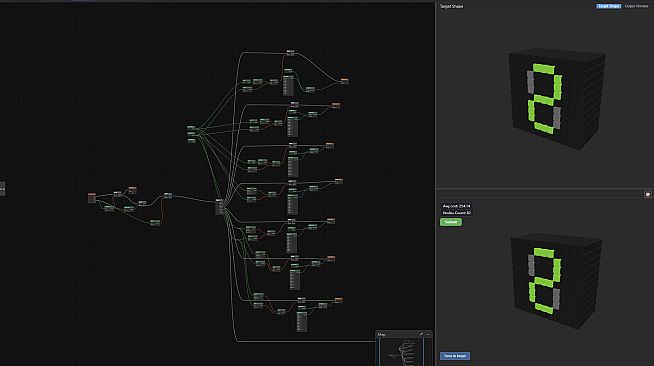The width and height of the screenshot is (654, 366).
Task: Switch to the Output Window tab
Action: [x=636, y=6]
